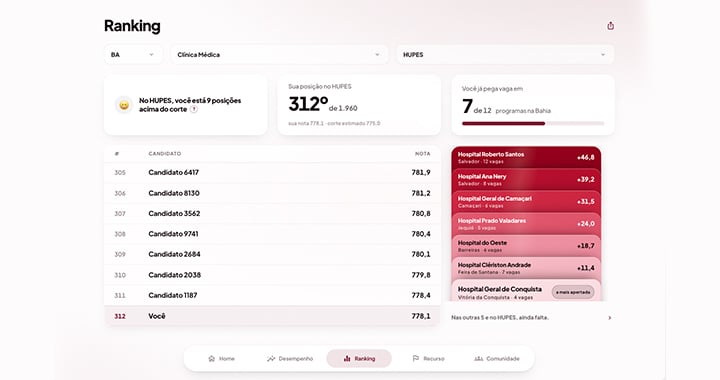Image resolution: width=720 pixels, height=380 pixels.
Task: Open the Clínica Médica specialty dropdown
Action: pos(279,55)
